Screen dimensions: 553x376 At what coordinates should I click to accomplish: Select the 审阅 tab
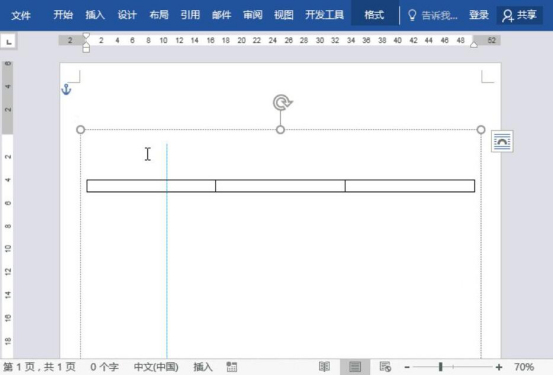point(253,15)
